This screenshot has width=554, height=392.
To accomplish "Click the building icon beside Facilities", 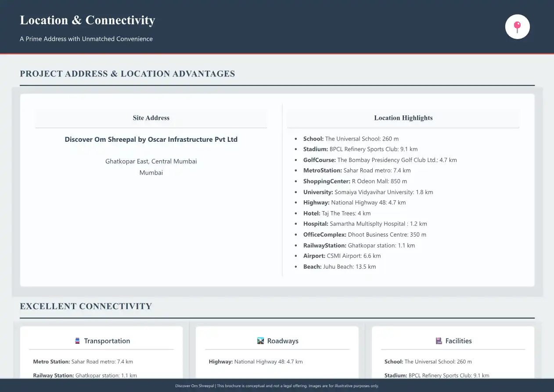I will click(439, 341).
